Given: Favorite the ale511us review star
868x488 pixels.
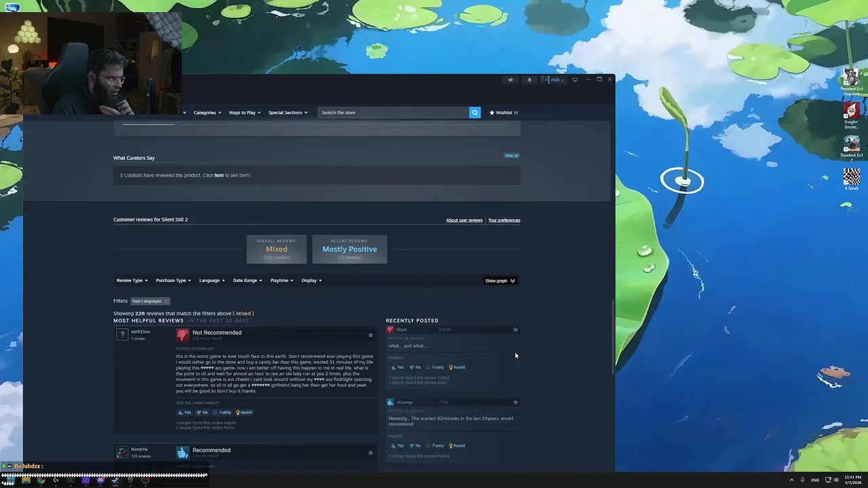Looking at the screenshot, I should pos(370,335).
